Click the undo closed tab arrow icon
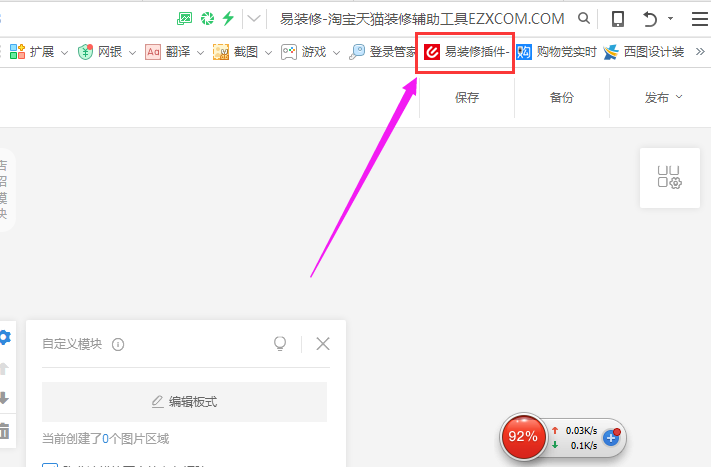This screenshot has width=711, height=467. click(x=650, y=19)
